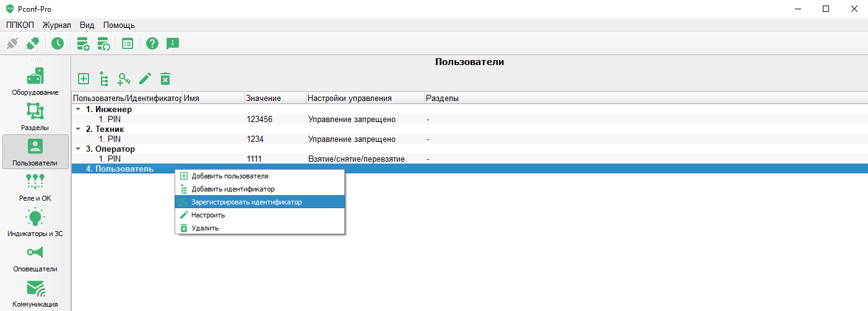Open the Коммуникация sidebar section
Viewport: 868px width, 311px height.
point(35,294)
